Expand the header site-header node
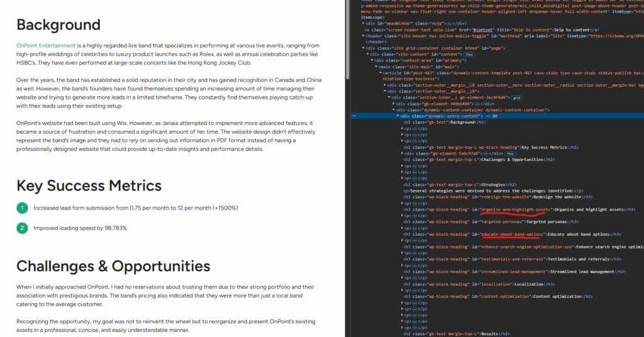This screenshot has width=644, height=337. 364,36
